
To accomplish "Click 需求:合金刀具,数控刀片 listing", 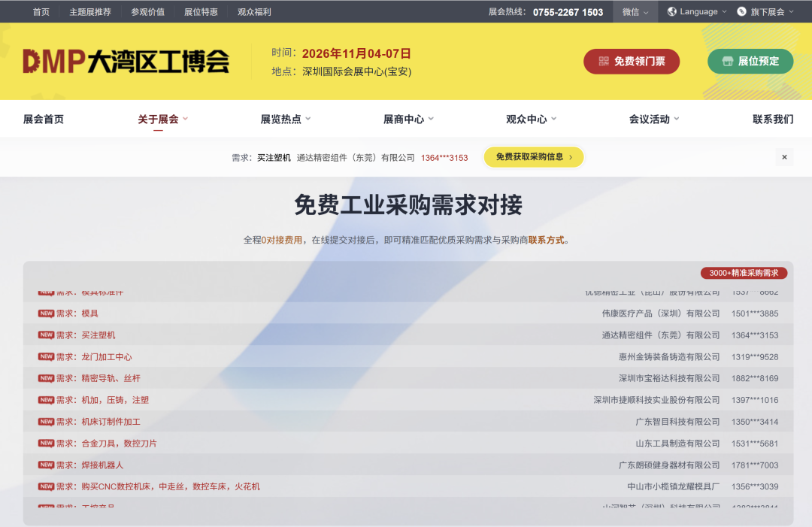I will [106, 443].
